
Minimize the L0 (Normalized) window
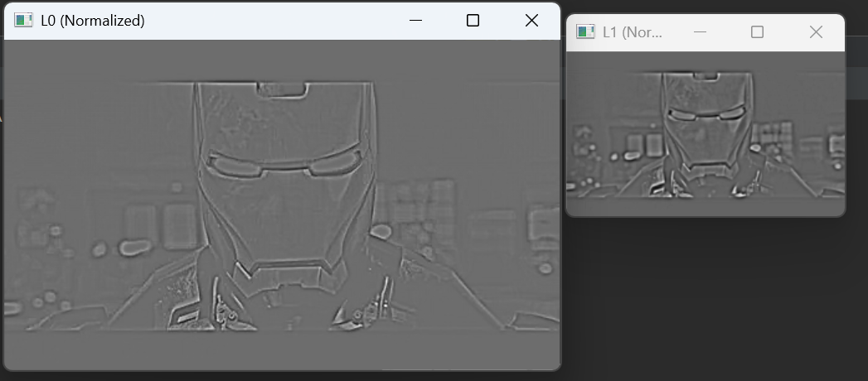coord(415,21)
